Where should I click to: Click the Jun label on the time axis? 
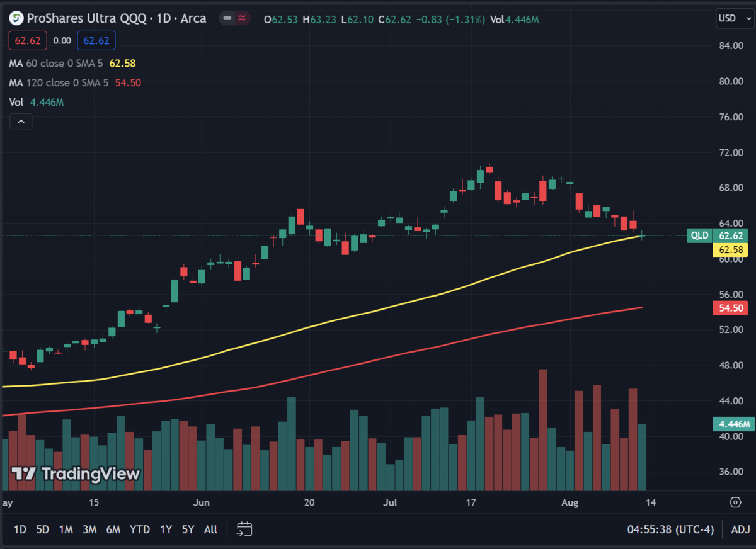pyautogui.click(x=202, y=502)
